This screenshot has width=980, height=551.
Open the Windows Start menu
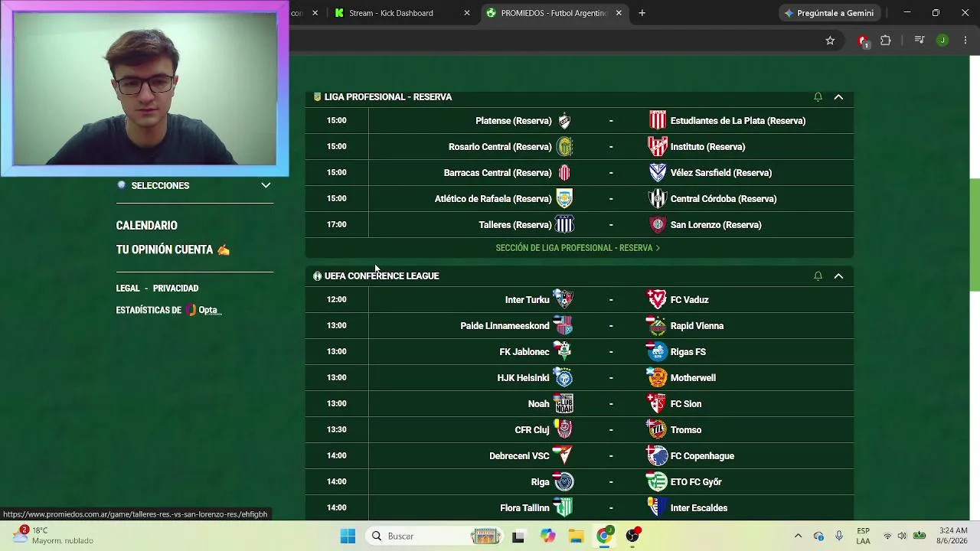(x=348, y=536)
